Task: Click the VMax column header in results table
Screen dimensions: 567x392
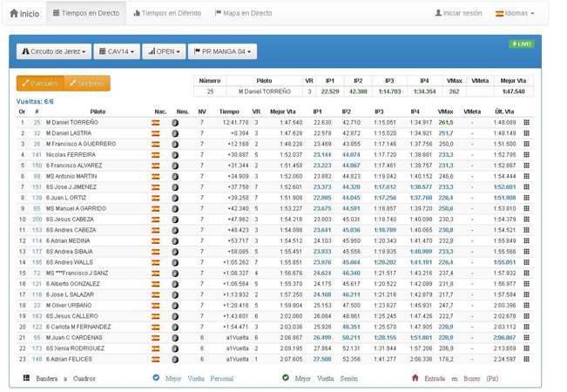Action: pos(445,112)
